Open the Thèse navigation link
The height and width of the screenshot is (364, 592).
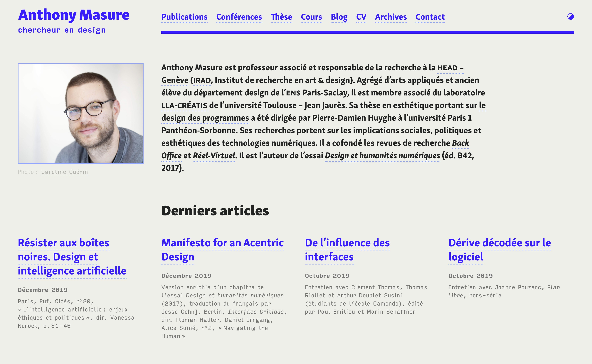coord(281,17)
